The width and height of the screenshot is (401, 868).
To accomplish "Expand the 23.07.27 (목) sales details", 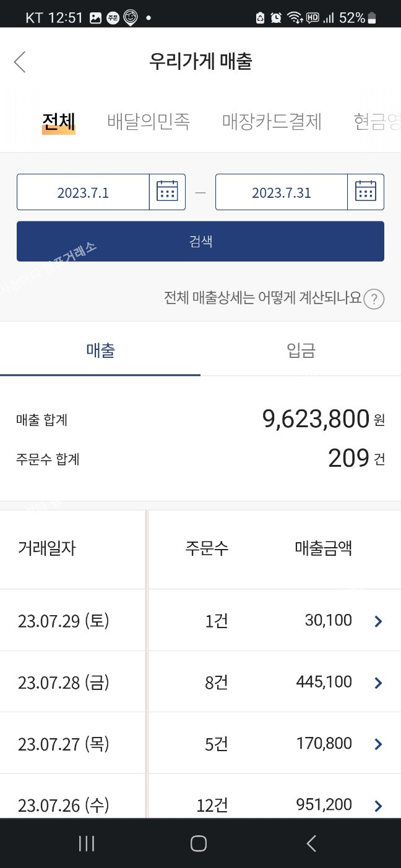I will (379, 744).
